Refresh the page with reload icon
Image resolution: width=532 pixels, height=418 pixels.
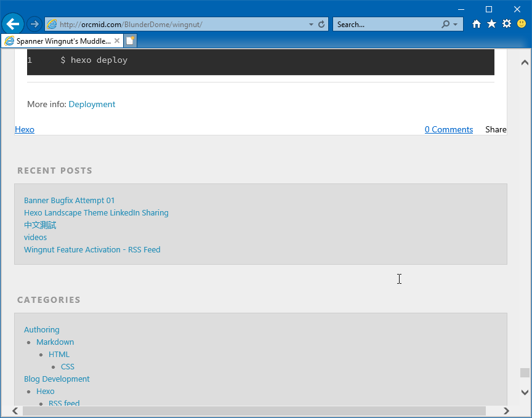click(x=321, y=25)
